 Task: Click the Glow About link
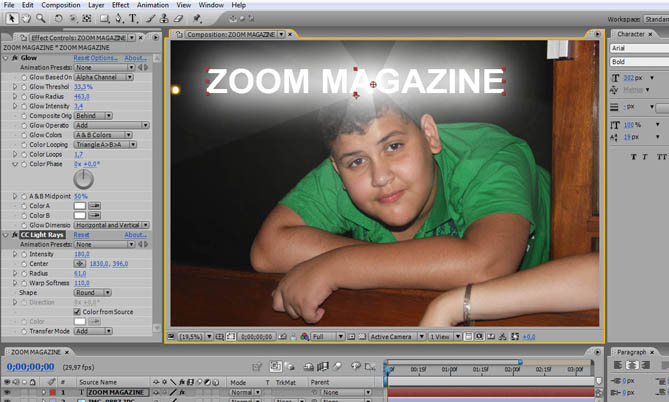coord(135,58)
